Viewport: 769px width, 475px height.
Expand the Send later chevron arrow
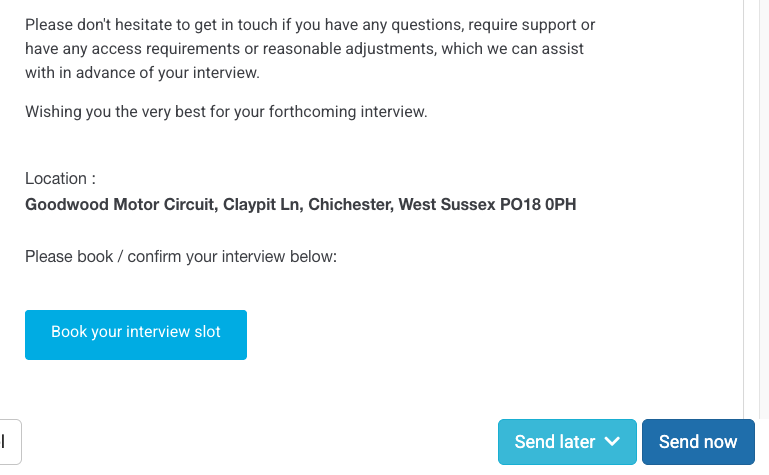[613, 442]
